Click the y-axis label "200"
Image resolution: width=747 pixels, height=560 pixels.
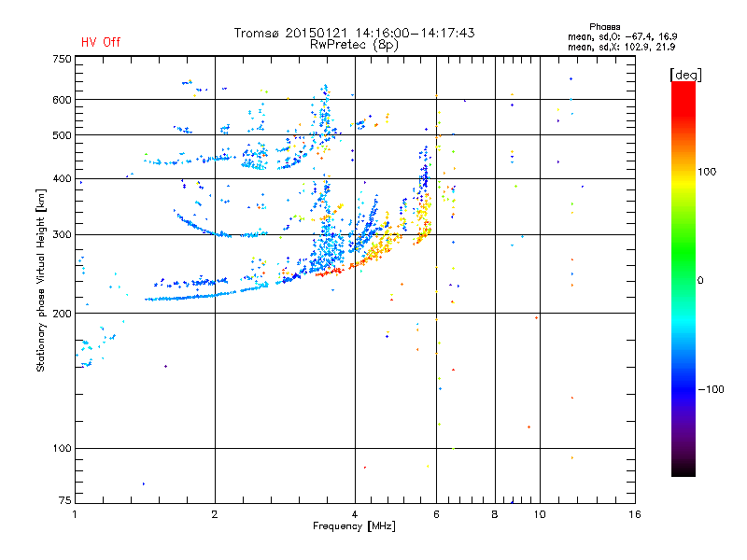point(62,314)
